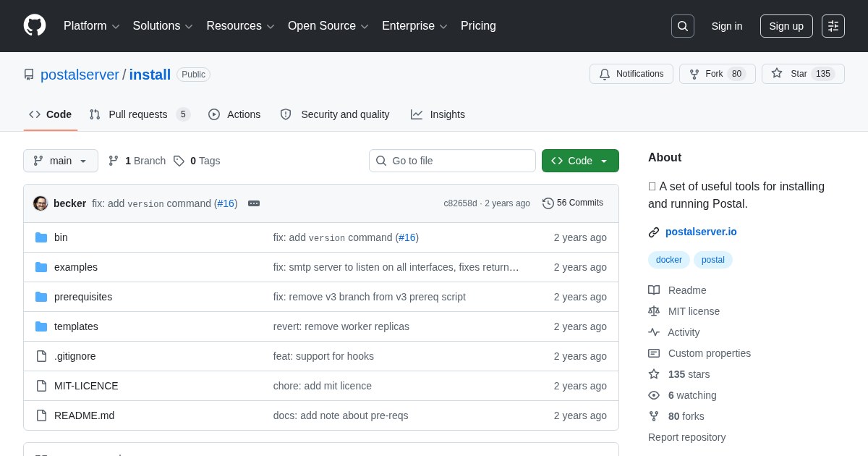The height and width of the screenshot is (456, 868).
Task: Click the star icon in the Star button
Action: click(777, 73)
